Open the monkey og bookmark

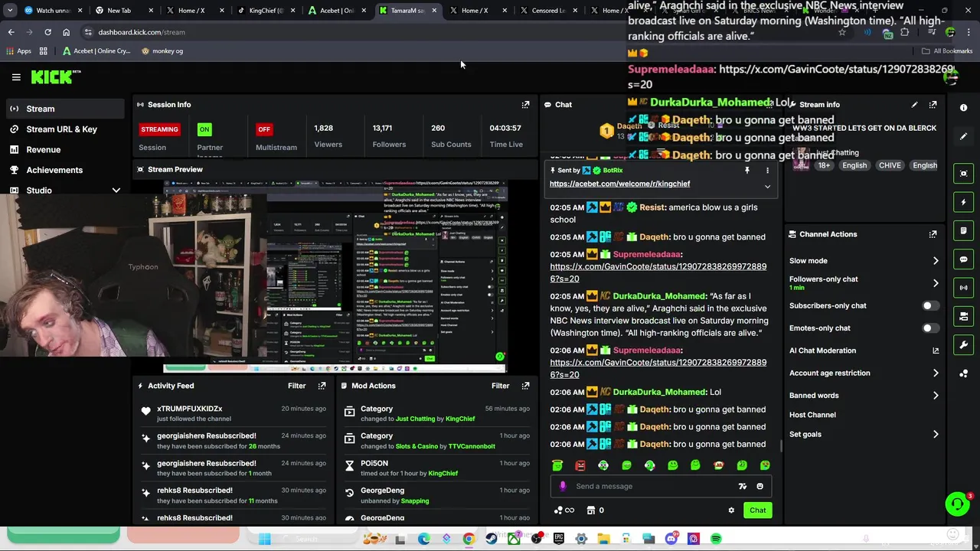click(162, 51)
